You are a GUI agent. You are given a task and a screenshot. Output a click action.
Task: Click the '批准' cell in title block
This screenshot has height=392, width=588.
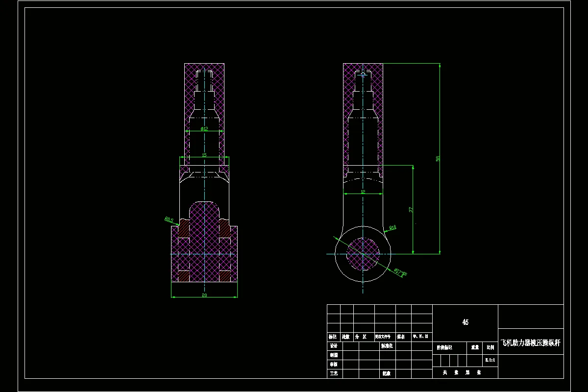tap(387, 373)
